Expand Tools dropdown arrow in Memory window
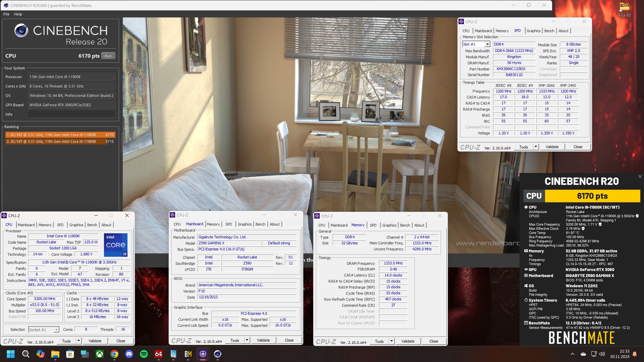The width and height of the screenshot is (644, 362). (x=391, y=341)
